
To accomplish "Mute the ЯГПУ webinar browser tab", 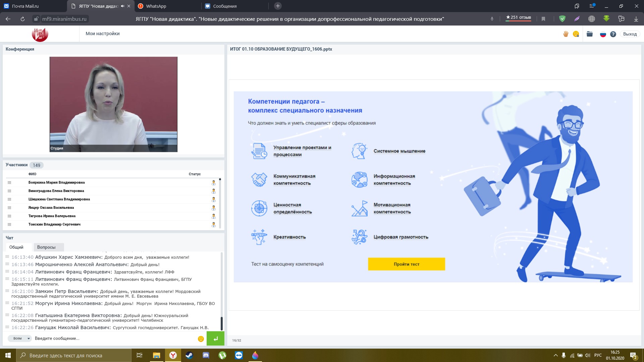I will click(122, 6).
